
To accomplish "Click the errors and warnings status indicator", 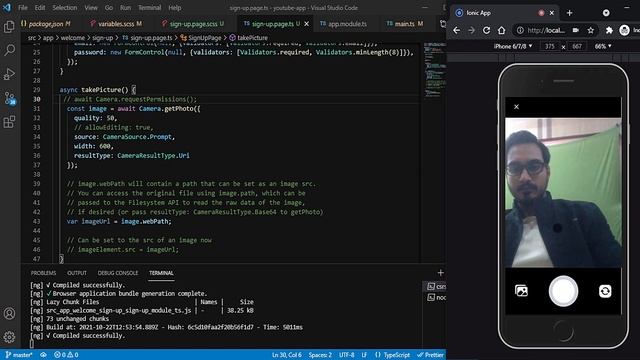I will tap(66, 355).
